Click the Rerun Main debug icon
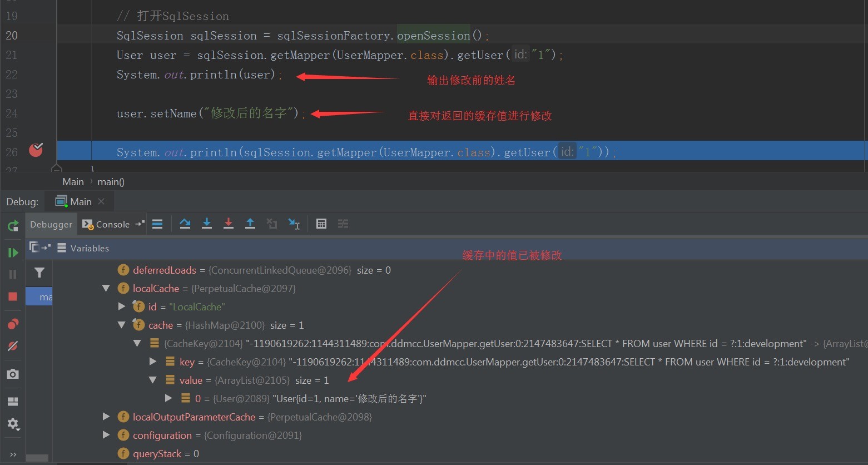868x465 pixels. [13, 226]
